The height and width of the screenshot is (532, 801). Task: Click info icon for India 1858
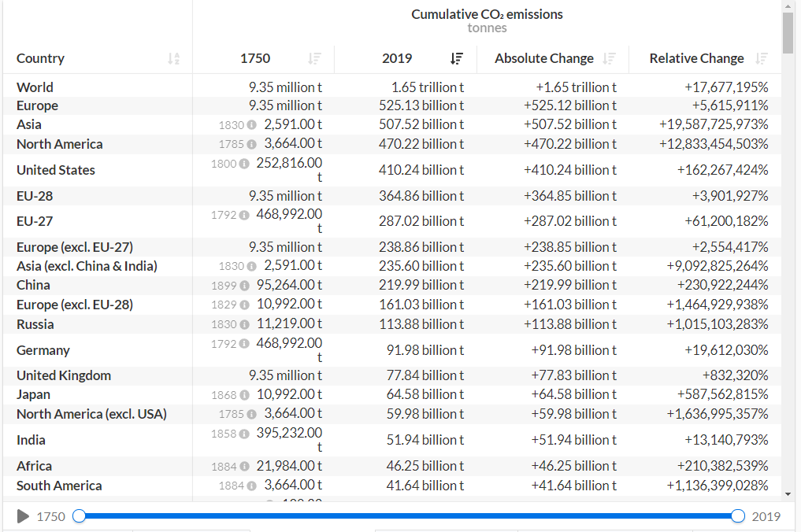point(244,434)
